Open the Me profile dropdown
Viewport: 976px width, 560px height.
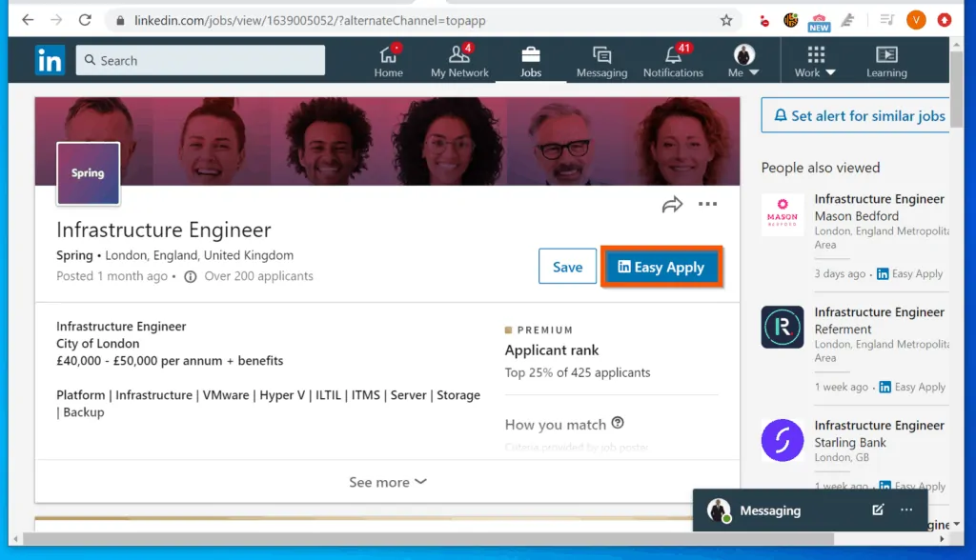(742, 57)
